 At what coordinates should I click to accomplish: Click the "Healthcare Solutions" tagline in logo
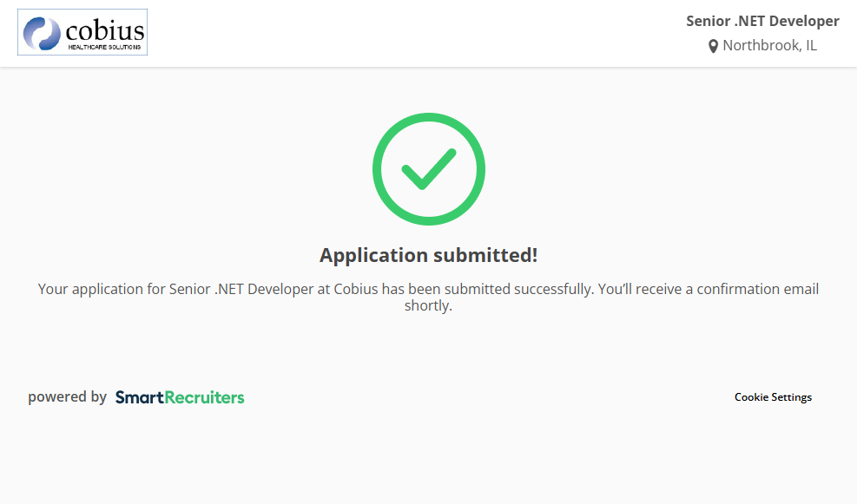104,47
